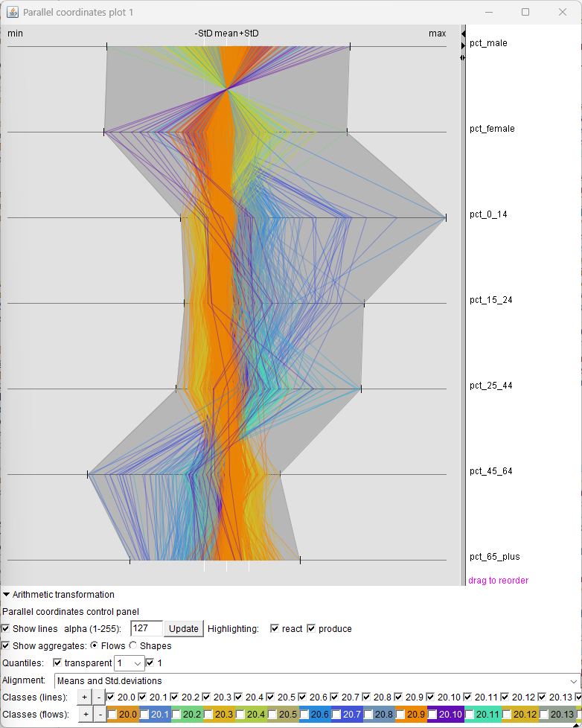Image resolution: width=582 pixels, height=728 pixels.
Task: Check the 20.13 flow class box
Action: [x=544, y=714]
